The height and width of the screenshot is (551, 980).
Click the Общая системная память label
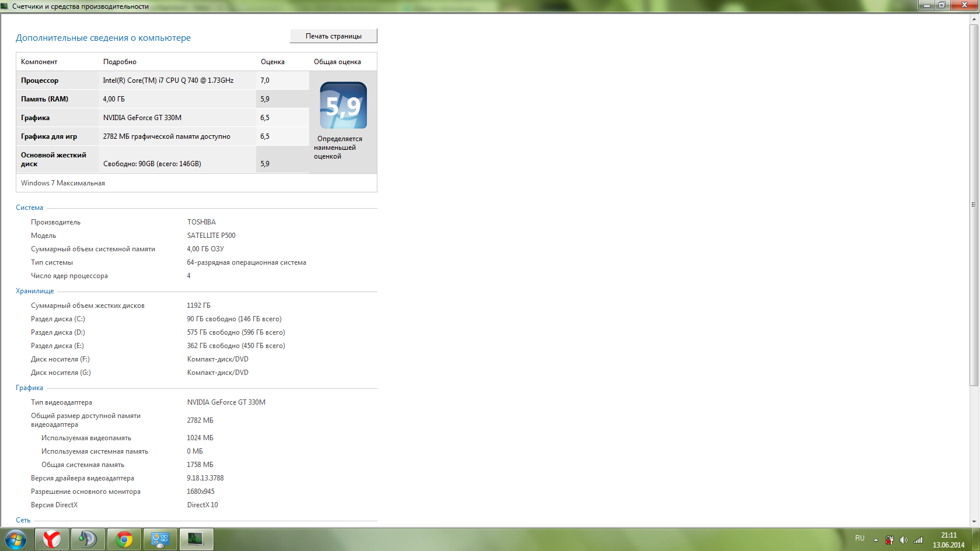83,465
